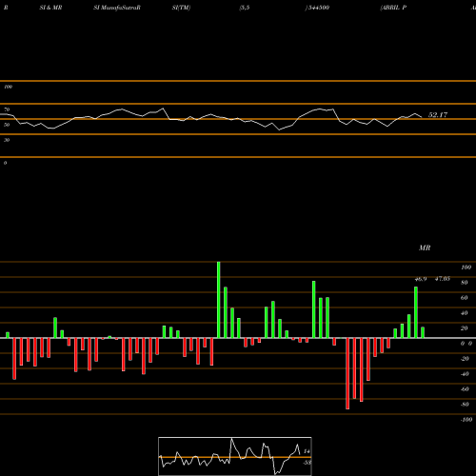The height and width of the screenshot is (476, 476).
Task: Click the tallest green MR bar
Action: pos(219,300)
